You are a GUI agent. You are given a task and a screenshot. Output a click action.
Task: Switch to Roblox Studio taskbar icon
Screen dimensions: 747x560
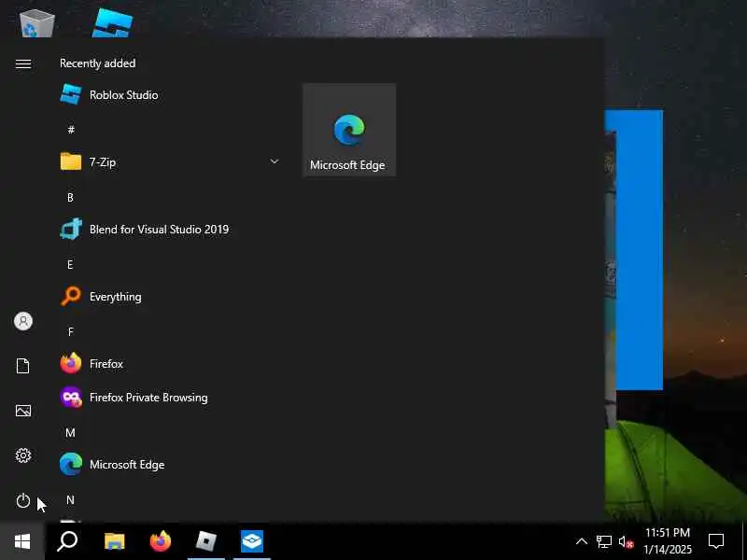(251, 541)
